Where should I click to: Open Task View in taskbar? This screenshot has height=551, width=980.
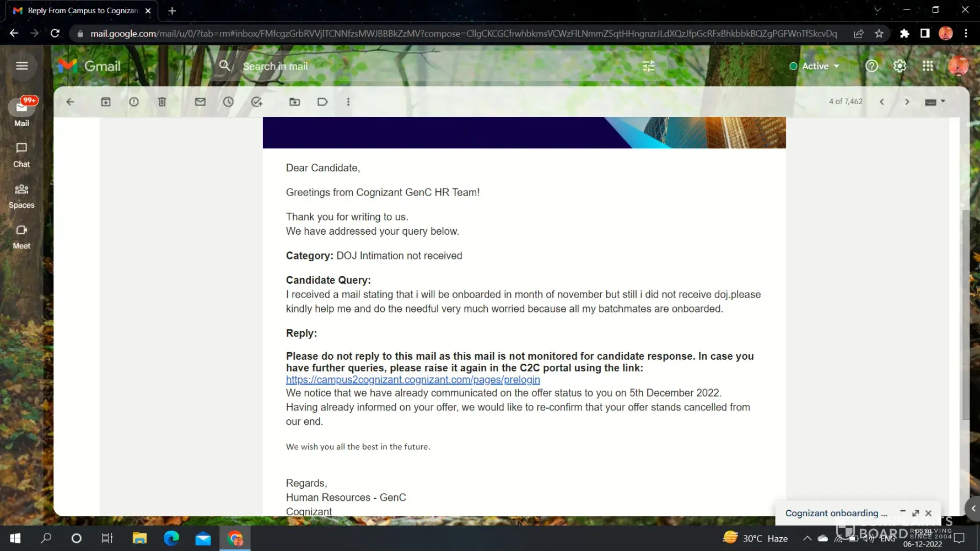107,538
